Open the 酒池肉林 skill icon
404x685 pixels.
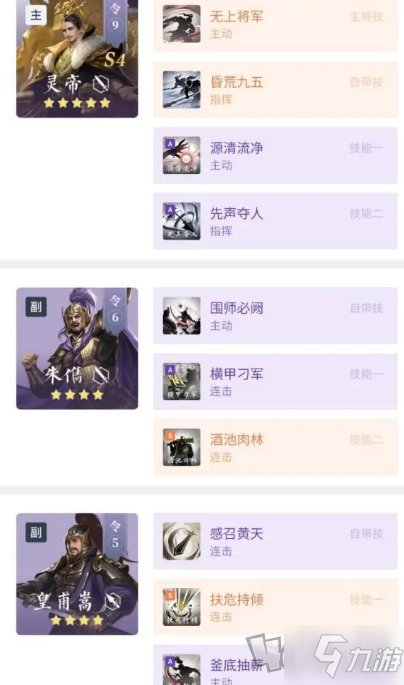[181, 447]
